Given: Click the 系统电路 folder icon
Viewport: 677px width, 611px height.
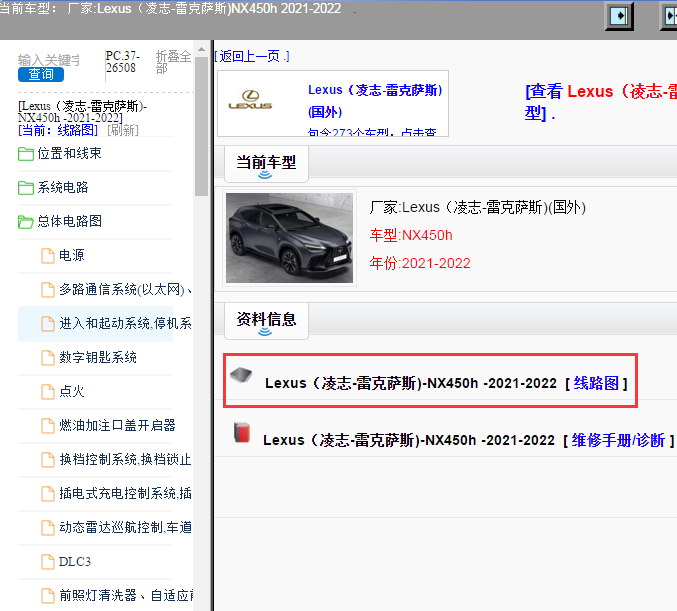Looking at the screenshot, I should (26, 187).
